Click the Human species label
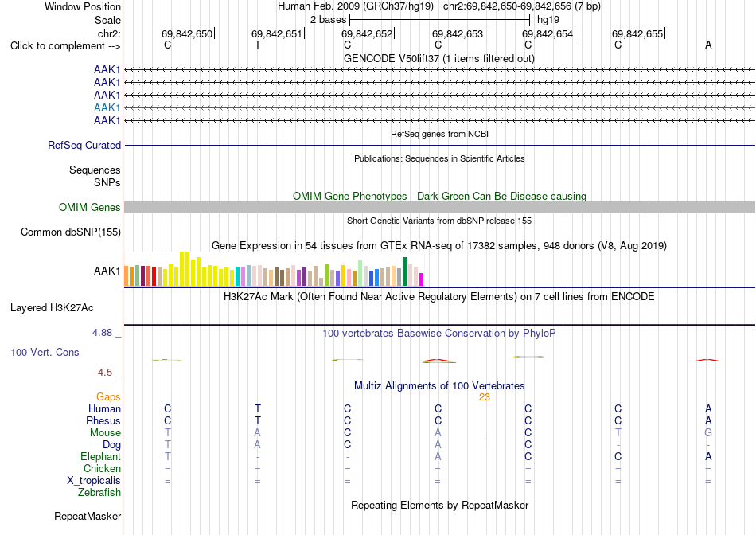This screenshot has width=756, height=535. click(x=104, y=408)
